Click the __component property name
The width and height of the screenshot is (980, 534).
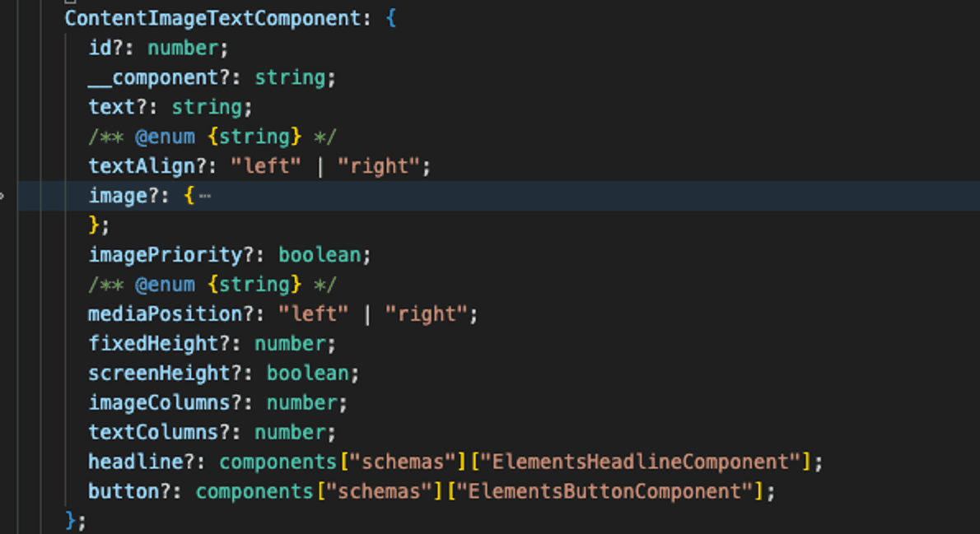point(153,77)
